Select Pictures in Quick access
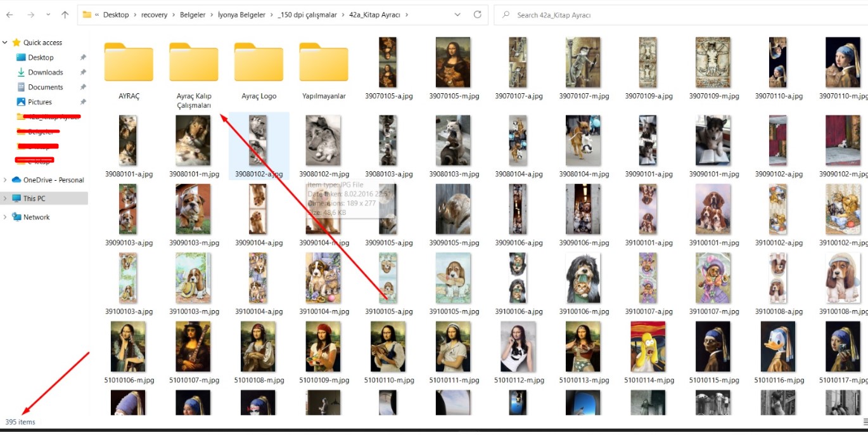This screenshot has height=435, width=868. click(x=40, y=101)
